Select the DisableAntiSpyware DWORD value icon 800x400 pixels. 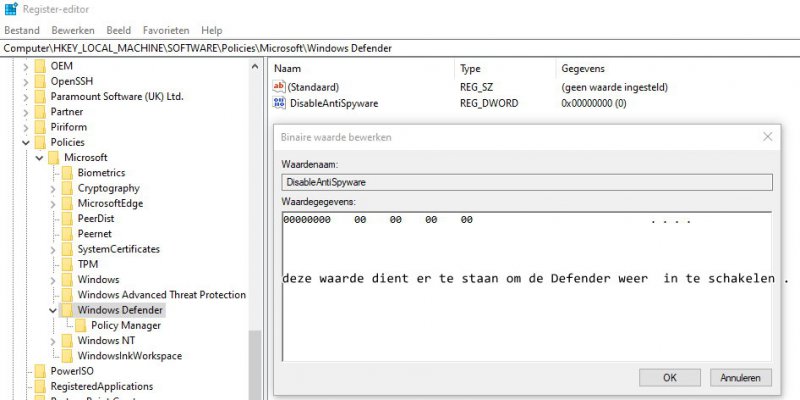[x=279, y=103]
